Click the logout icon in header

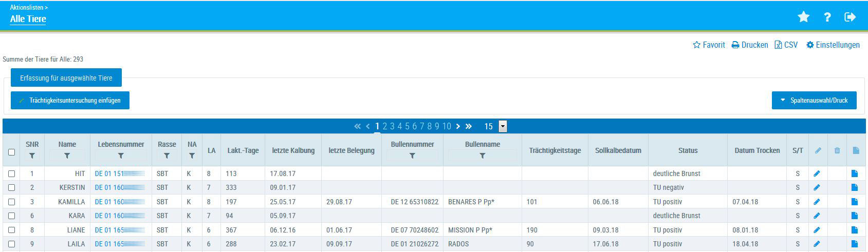click(850, 17)
